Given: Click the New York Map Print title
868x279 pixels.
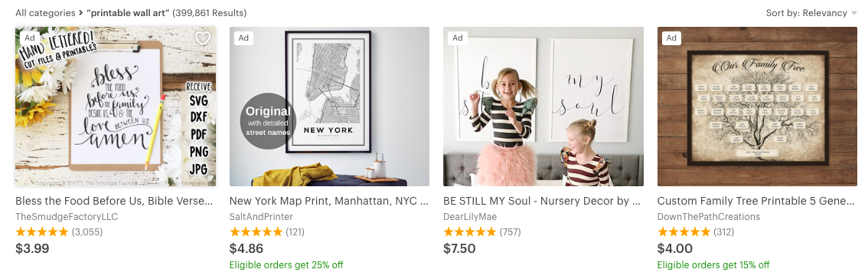Looking at the screenshot, I should coord(329,201).
